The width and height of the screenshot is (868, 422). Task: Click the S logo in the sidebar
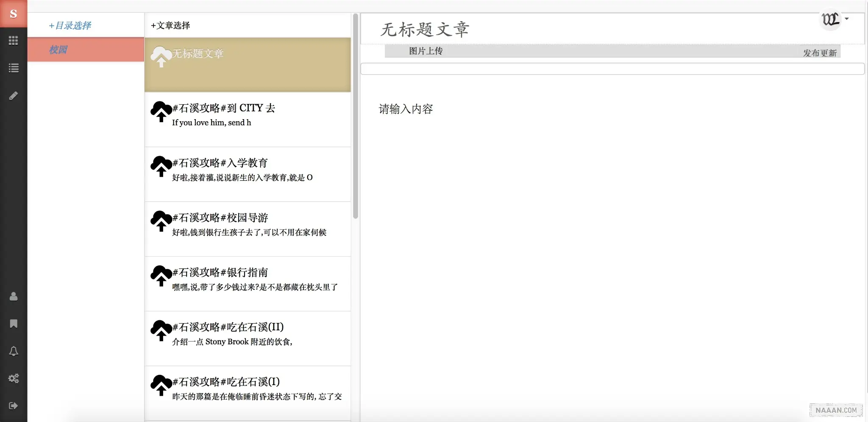click(14, 14)
